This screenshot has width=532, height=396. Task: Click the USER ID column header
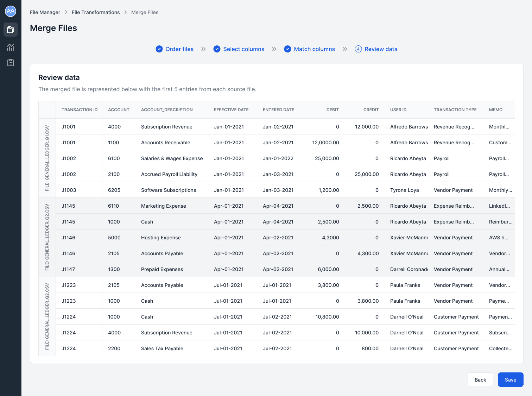click(398, 110)
